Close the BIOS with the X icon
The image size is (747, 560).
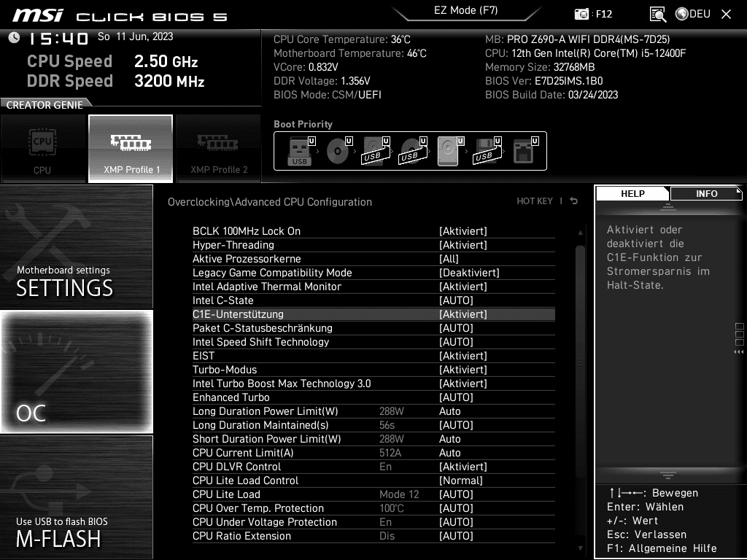726,15
